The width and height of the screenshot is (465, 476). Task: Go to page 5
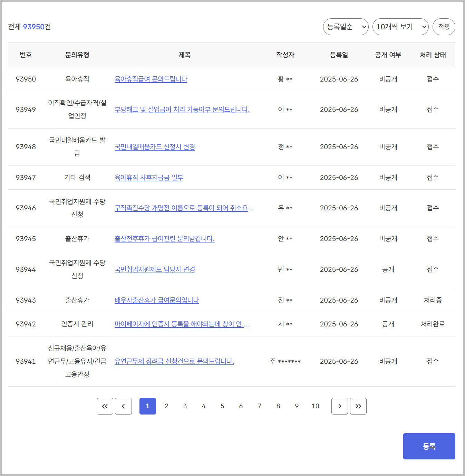coord(222,406)
